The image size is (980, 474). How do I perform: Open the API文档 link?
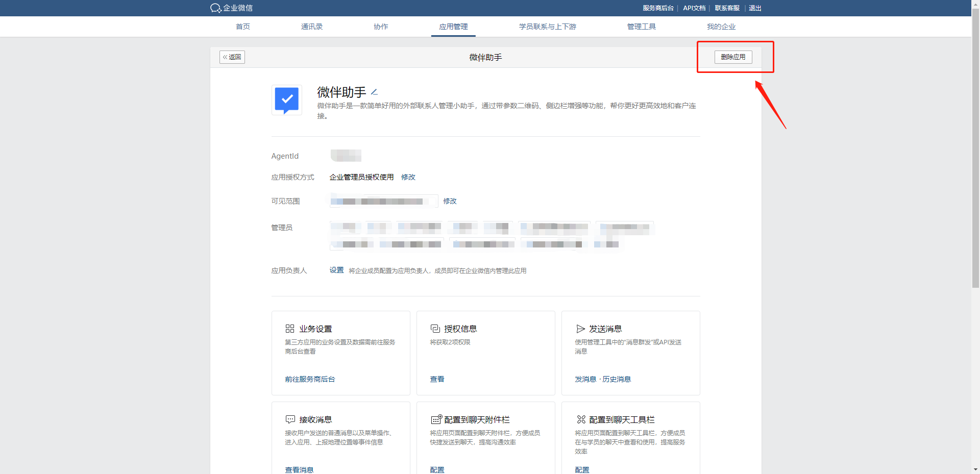pos(694,8)
